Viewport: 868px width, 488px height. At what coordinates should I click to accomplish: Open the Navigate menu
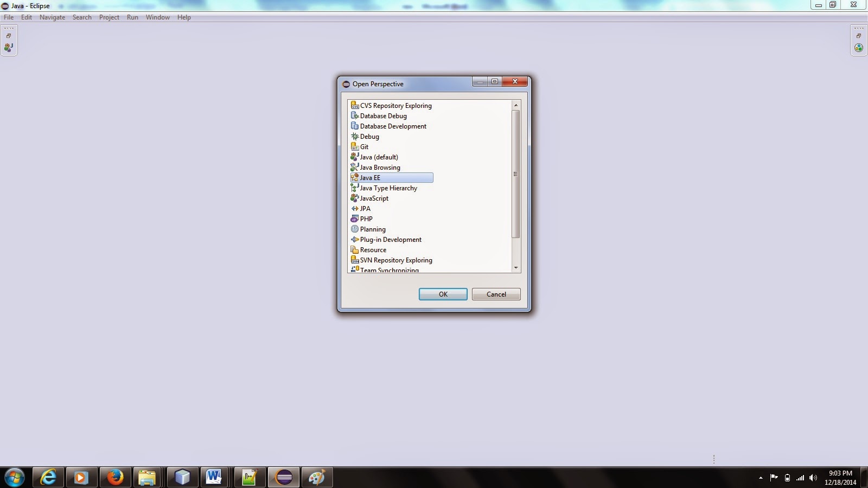(52, 17)
